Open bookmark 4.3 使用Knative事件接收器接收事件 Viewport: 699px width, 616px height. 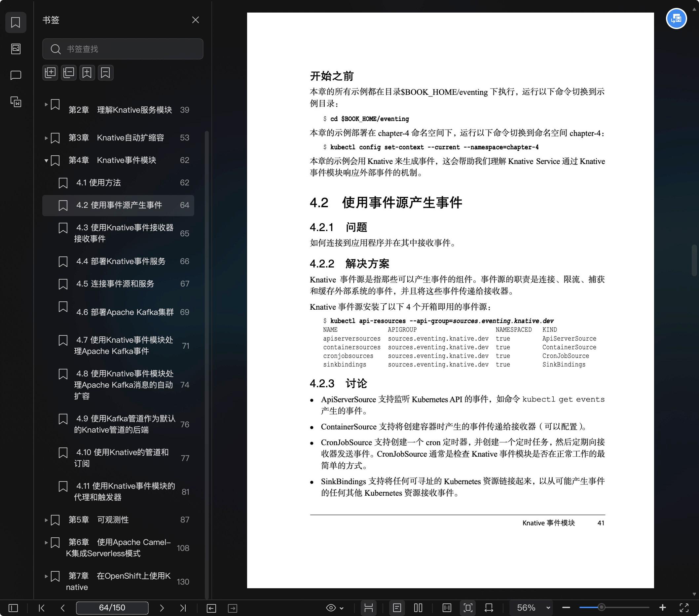click(x=118, y=233)
